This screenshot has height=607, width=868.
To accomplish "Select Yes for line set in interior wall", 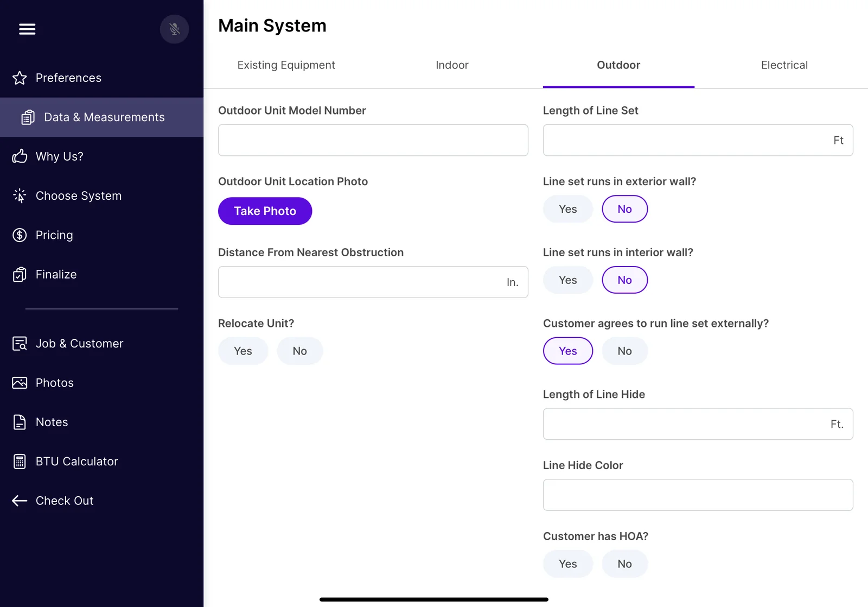I will coord(568,280).
